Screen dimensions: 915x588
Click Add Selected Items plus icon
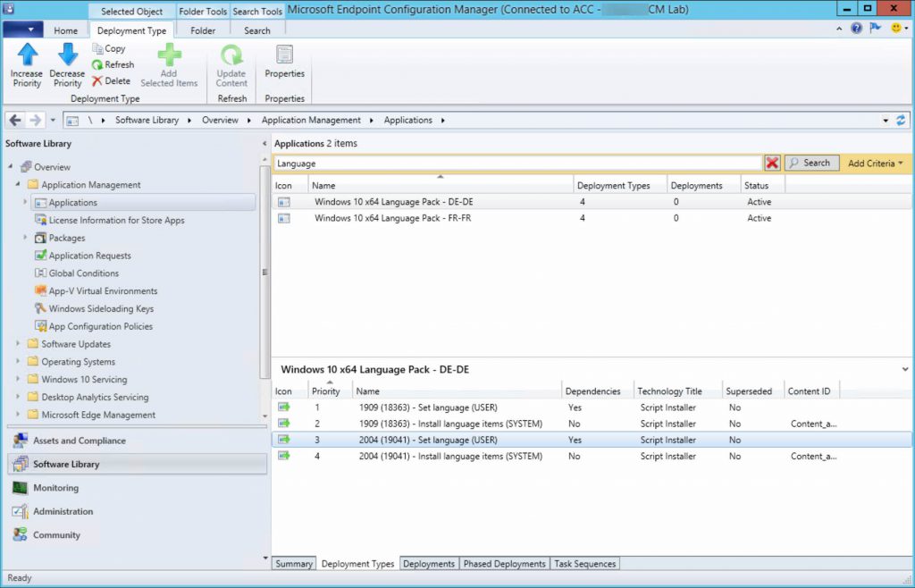pyautogui.click(x=169, y=55)
